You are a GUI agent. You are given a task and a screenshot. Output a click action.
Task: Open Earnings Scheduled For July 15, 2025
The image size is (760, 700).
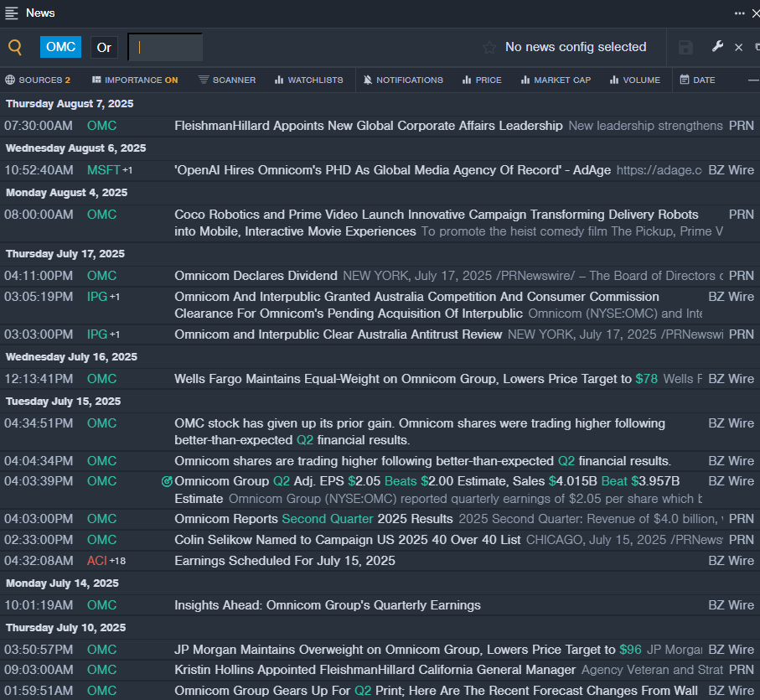point(285,561)
